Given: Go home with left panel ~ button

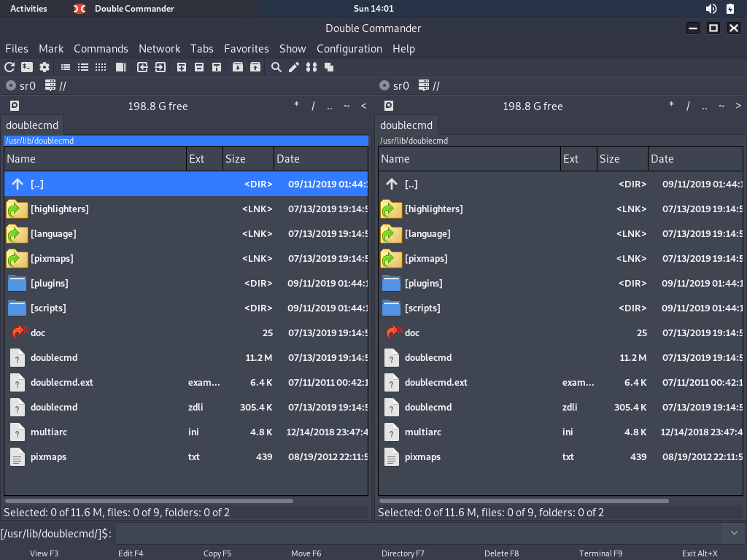Looking at the screenshot, I should click(347, 106).
